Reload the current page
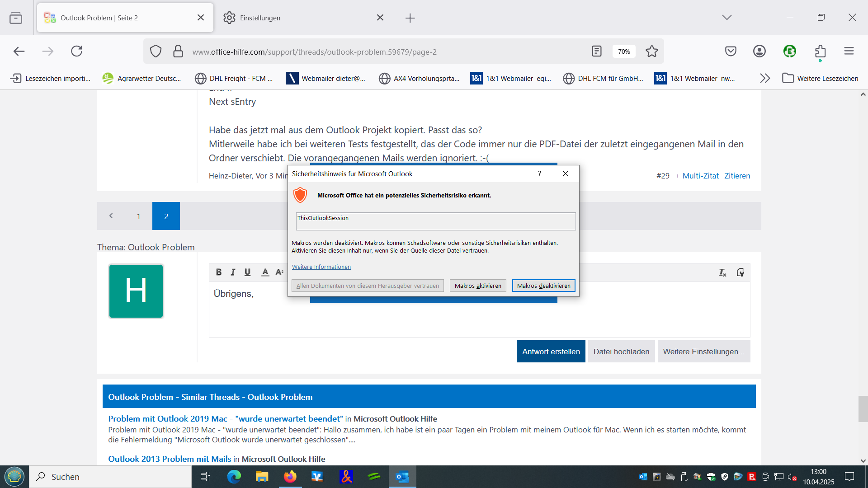The width and height of the screenshot is (868, 488). tap(77, 52)
